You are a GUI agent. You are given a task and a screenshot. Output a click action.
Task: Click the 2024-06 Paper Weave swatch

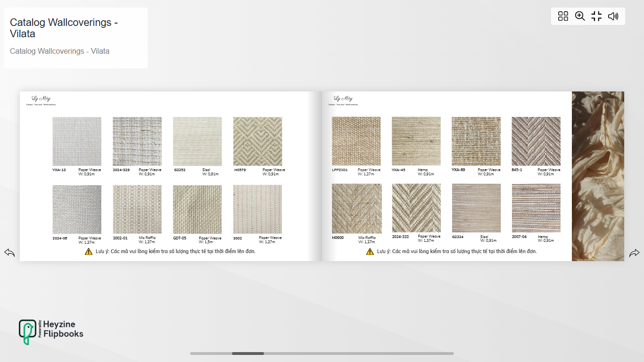pos(77,209)
